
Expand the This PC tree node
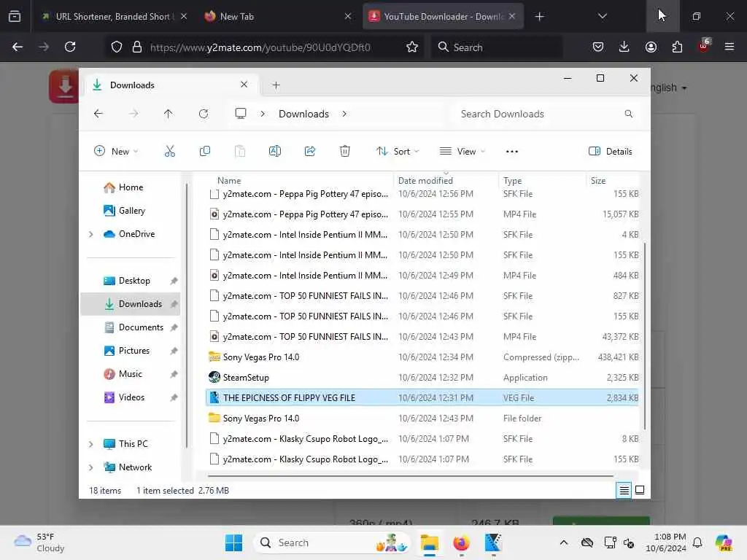pyautogui.click(x=91, y=444)
